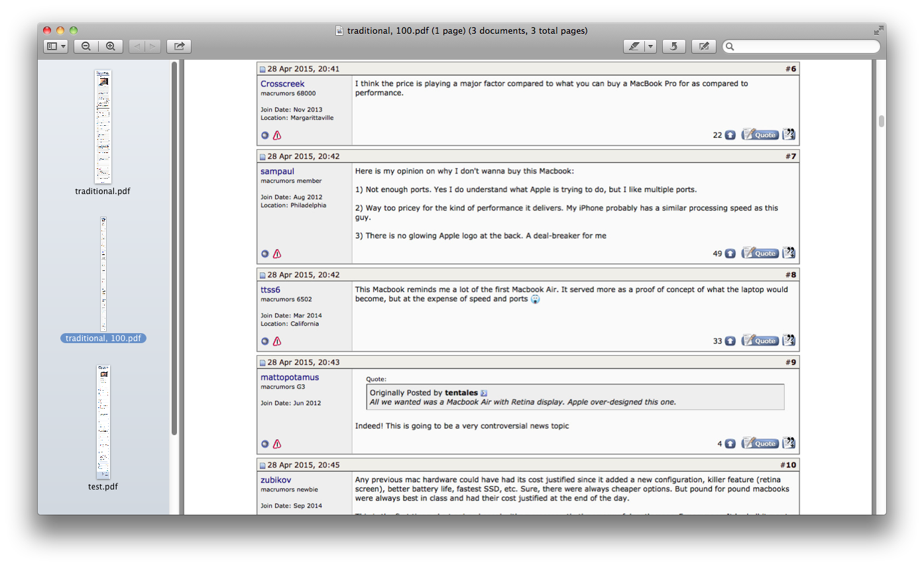This screenshot has width=924, height=567.
Task: Show the edit markup toolbar
Action: click(704, 46)
